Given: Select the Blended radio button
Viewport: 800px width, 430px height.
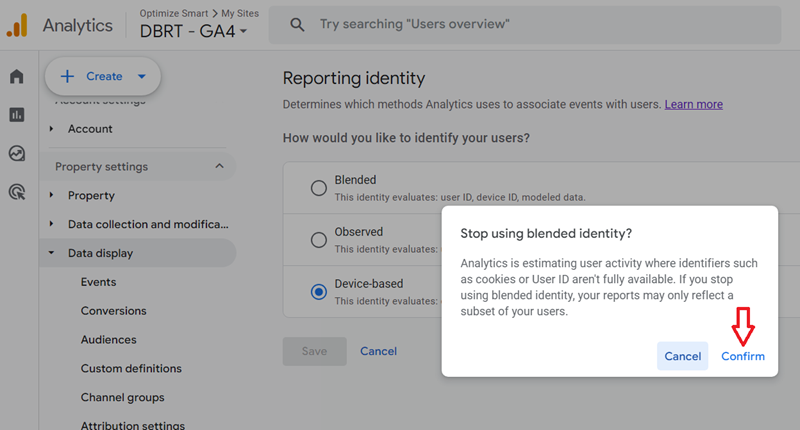Looking at the screenshot, I should coord(319,188).
